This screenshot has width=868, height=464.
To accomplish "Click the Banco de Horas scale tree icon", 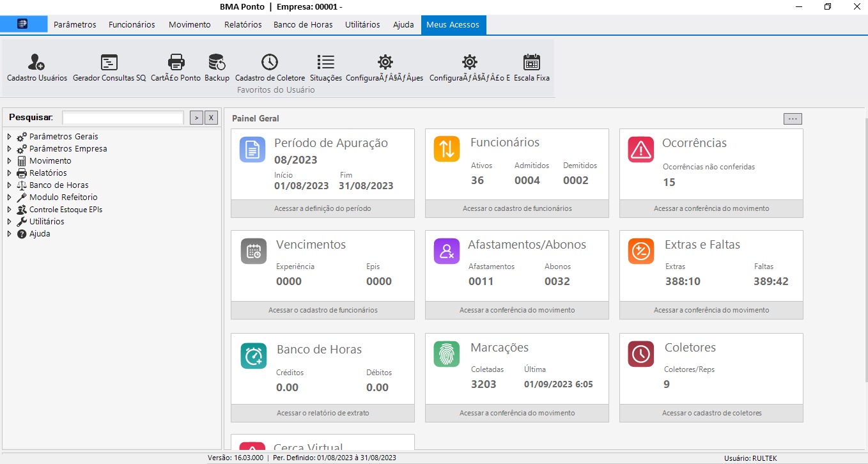I will point(22,185).
